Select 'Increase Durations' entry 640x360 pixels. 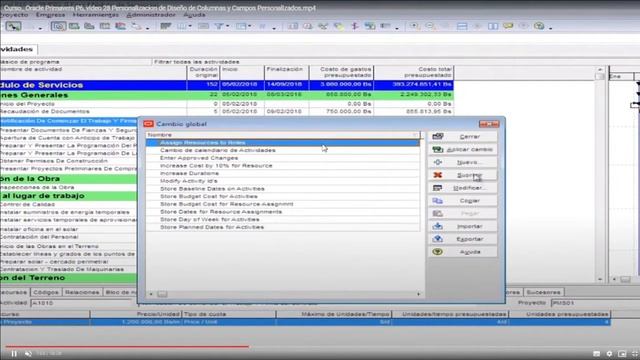click(283, 173)
